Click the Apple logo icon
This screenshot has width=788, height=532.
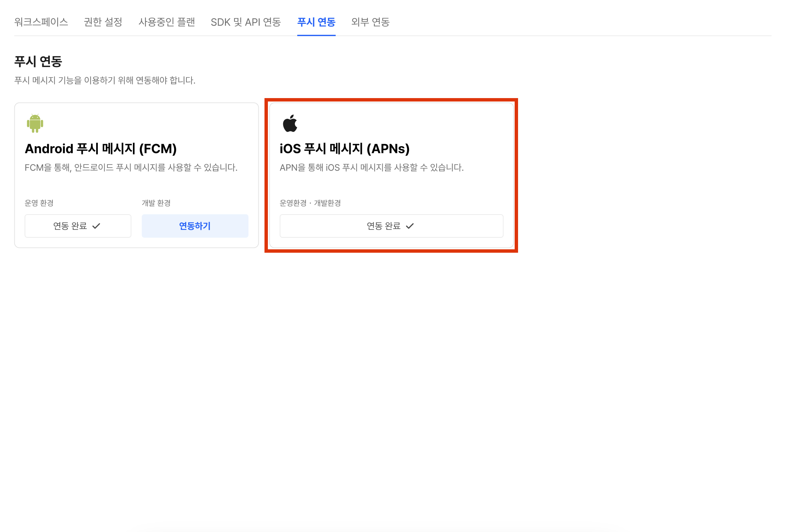click(x=290, y=123)
